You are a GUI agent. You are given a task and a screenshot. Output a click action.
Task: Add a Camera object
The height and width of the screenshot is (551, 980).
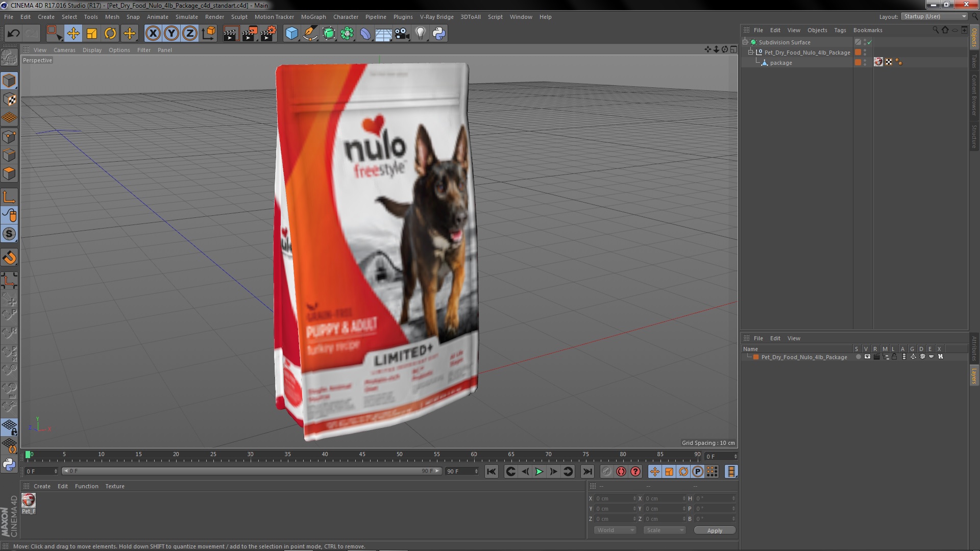pyautogui.click(x=402, y=34)
